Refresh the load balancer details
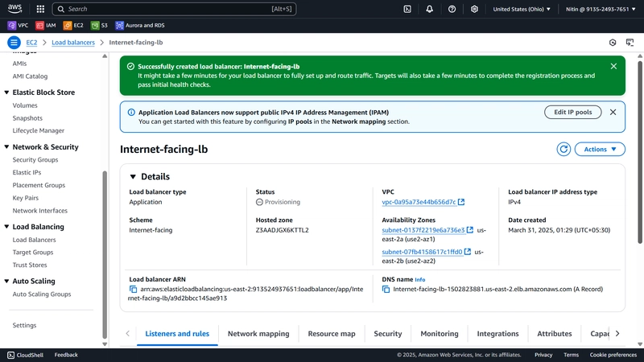This screenshot has width=644, height=362. point(563,149)
